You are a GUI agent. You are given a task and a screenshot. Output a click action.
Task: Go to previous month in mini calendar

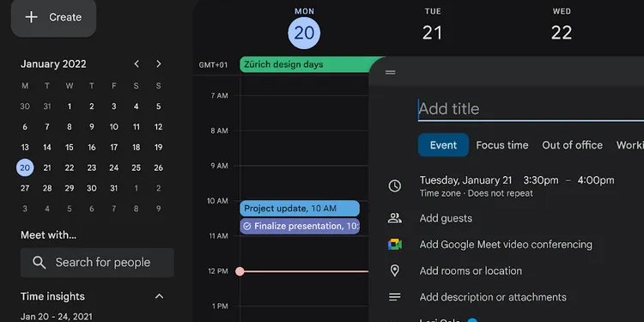coord(137,64)
